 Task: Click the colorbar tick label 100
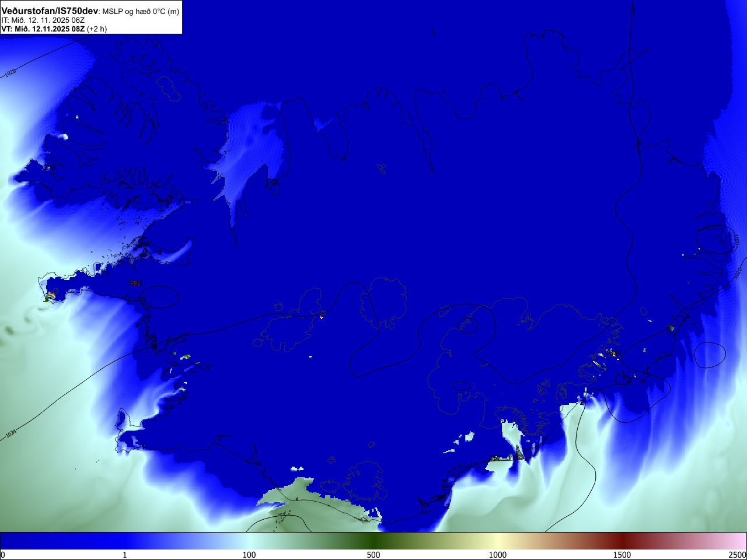pos(249,555)
